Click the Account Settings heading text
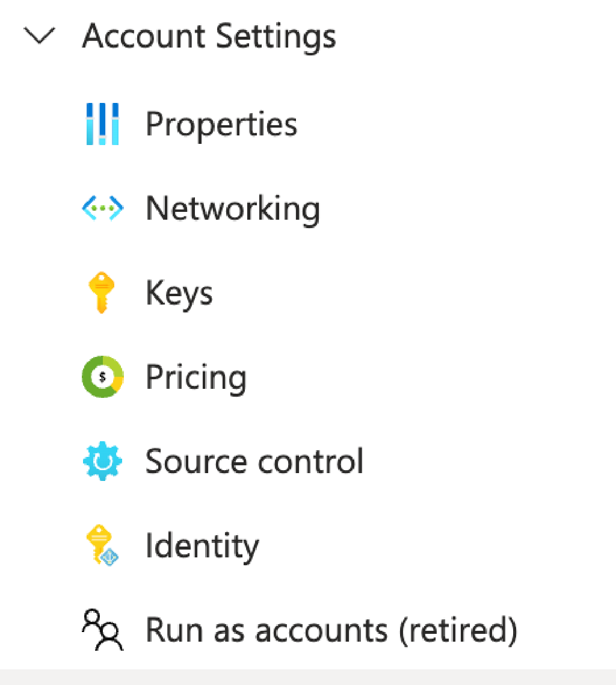The width and height of the screenshot is (616, 685). pyautogui.click(x=211, y=36)
